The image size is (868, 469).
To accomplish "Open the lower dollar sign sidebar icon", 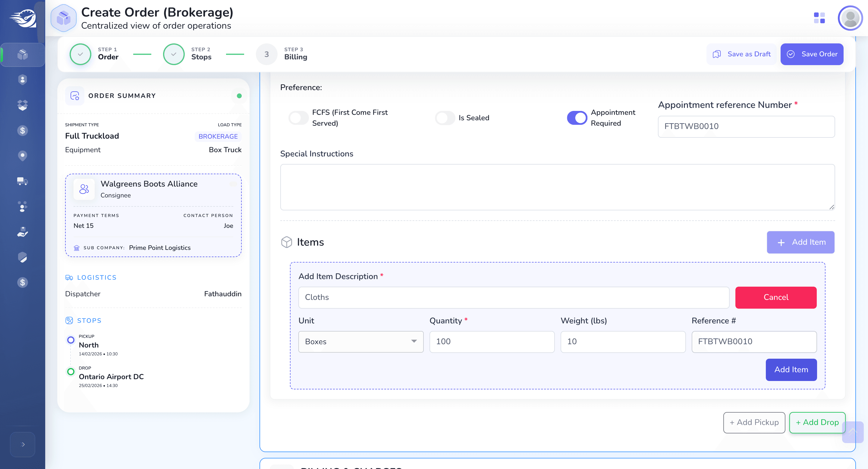I will coord(23,282).
